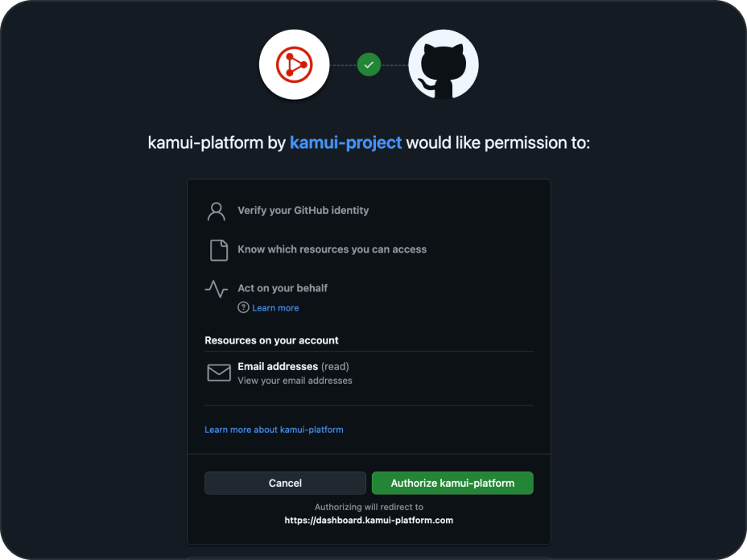Click the View your email addresses description
747x560 pixels.
[x=295, y=381]
